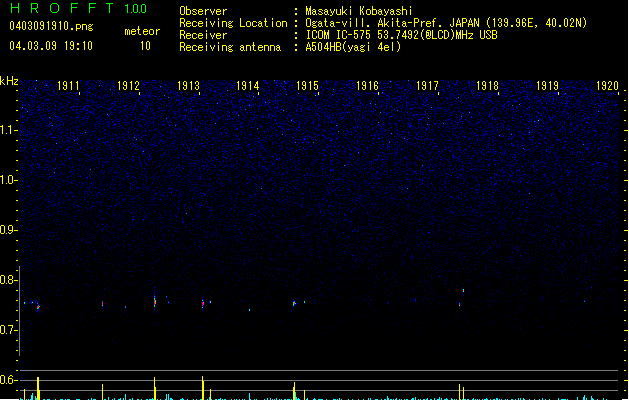
Task: Click the 'Receiving Location' label
Action: 233,23
